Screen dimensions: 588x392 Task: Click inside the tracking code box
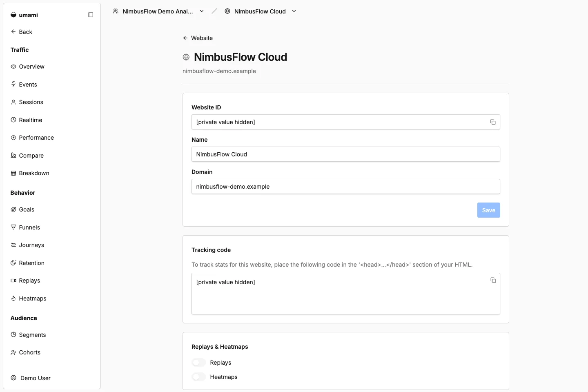pos(345,294)
